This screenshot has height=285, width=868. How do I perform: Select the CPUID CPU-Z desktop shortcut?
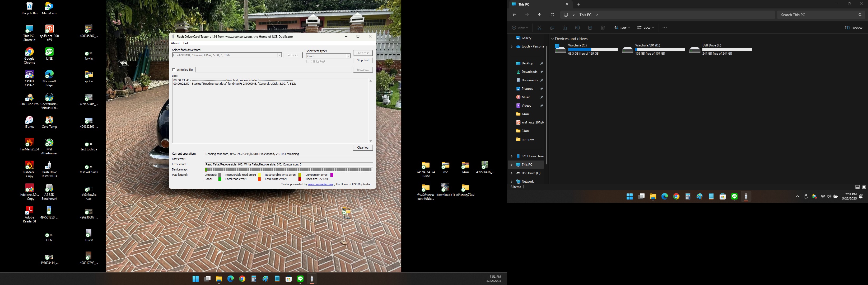[x=29, y=78]
